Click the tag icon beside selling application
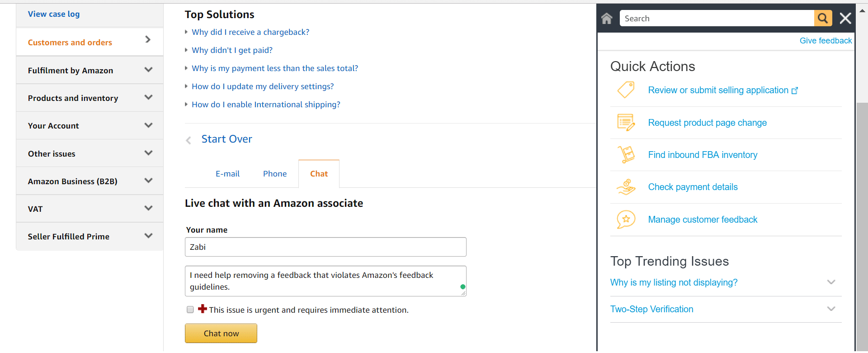 tap(626, 90)
